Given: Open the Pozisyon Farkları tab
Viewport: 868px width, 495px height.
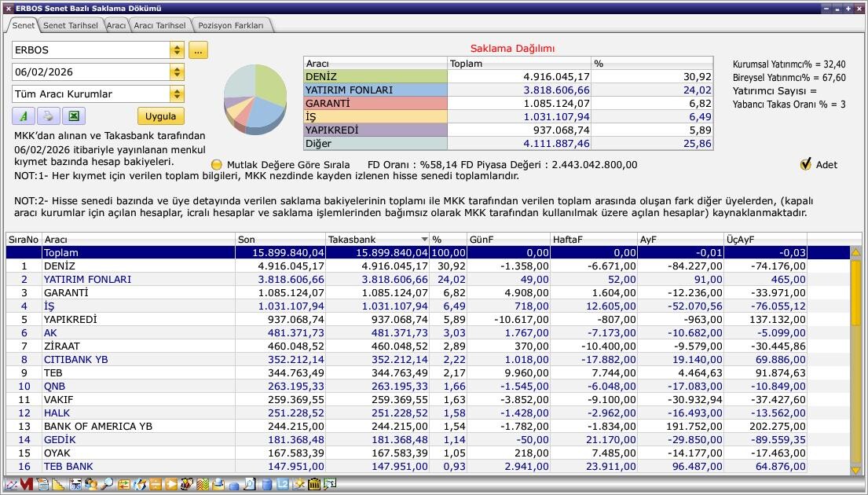Looking at the screenshot, I should coord(231,25).
